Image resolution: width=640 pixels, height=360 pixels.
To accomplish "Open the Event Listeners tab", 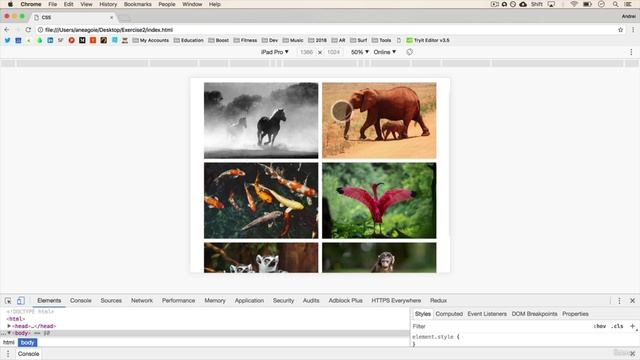I will 487,314.
